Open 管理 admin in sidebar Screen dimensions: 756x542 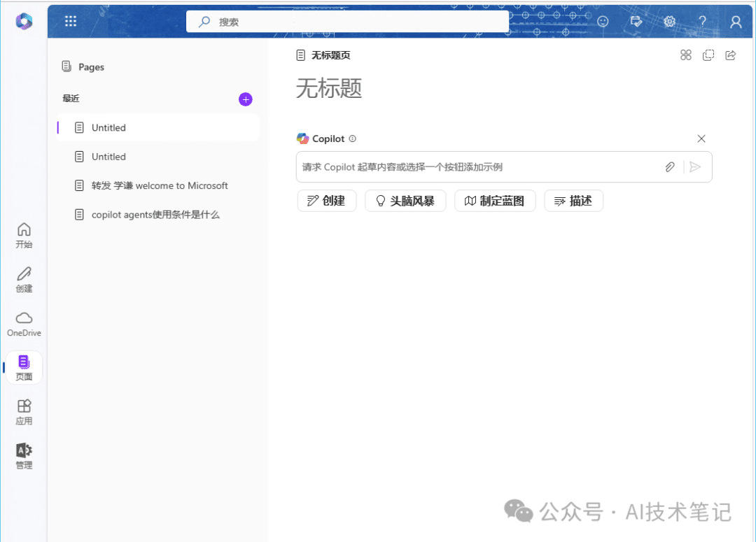click(x=24, y=456)
